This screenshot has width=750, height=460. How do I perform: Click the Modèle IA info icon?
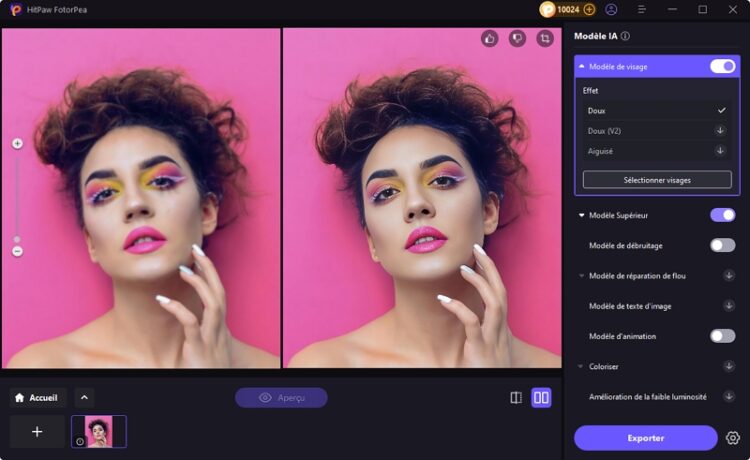pyautogui.click(x=625, y=36)
